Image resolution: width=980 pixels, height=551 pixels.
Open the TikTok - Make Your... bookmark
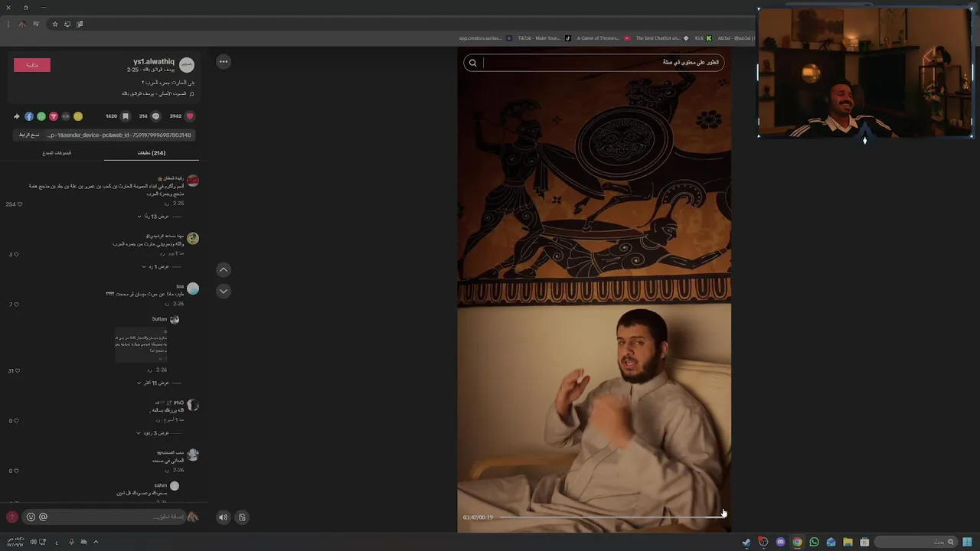click(x=544, y=38)
